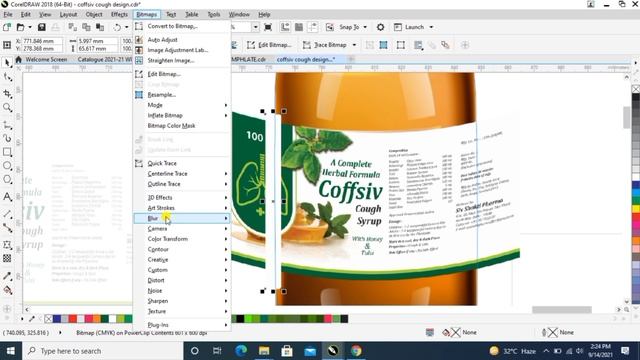Click the taskbar search box

[102, 351]
